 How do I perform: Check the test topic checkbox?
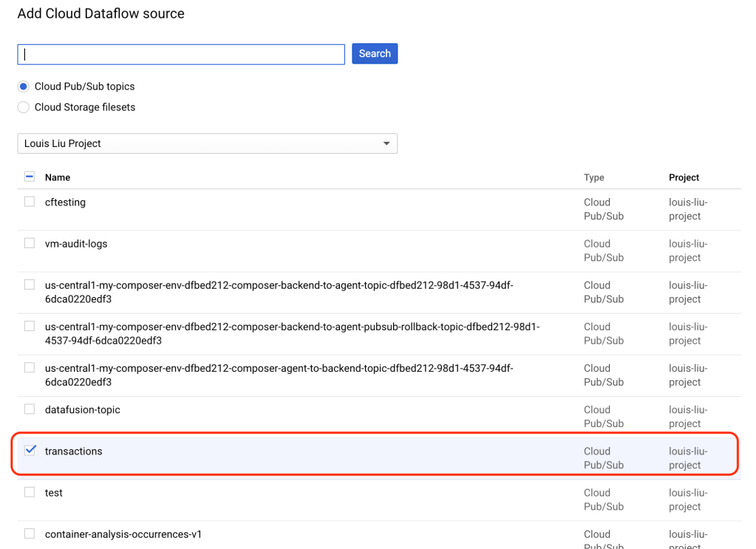(x=30, y=492)
